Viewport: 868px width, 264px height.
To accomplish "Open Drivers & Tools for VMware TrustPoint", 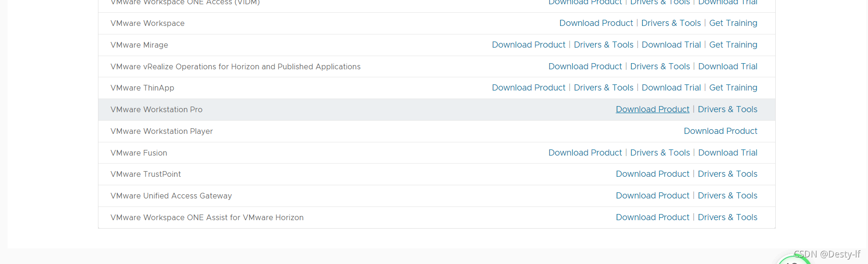I will [728, 174].
